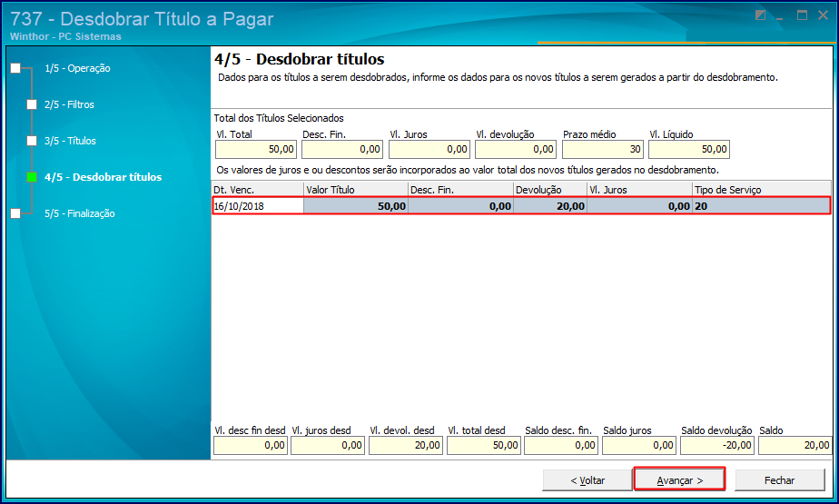Click the Dt. Venc. cell 16/10/2018

pos(258,206)
